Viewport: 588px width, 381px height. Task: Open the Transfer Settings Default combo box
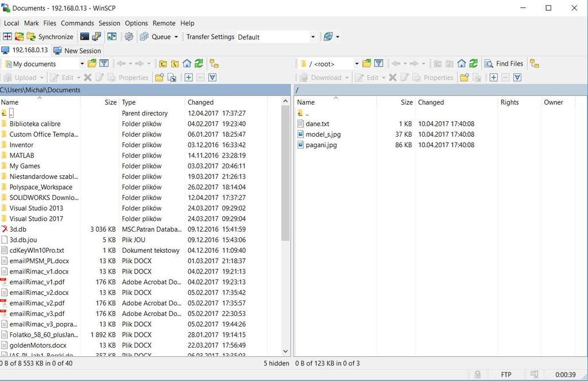coord(276,37)
